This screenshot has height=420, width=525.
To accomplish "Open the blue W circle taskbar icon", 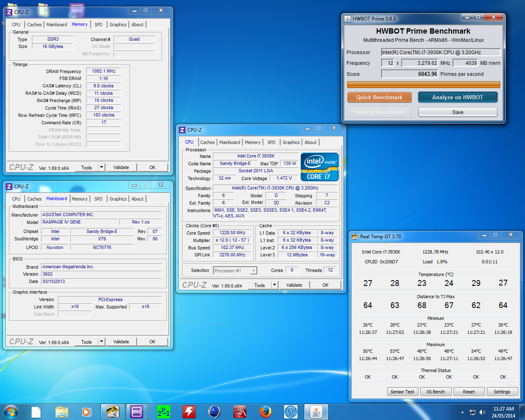I will point(290,412).
